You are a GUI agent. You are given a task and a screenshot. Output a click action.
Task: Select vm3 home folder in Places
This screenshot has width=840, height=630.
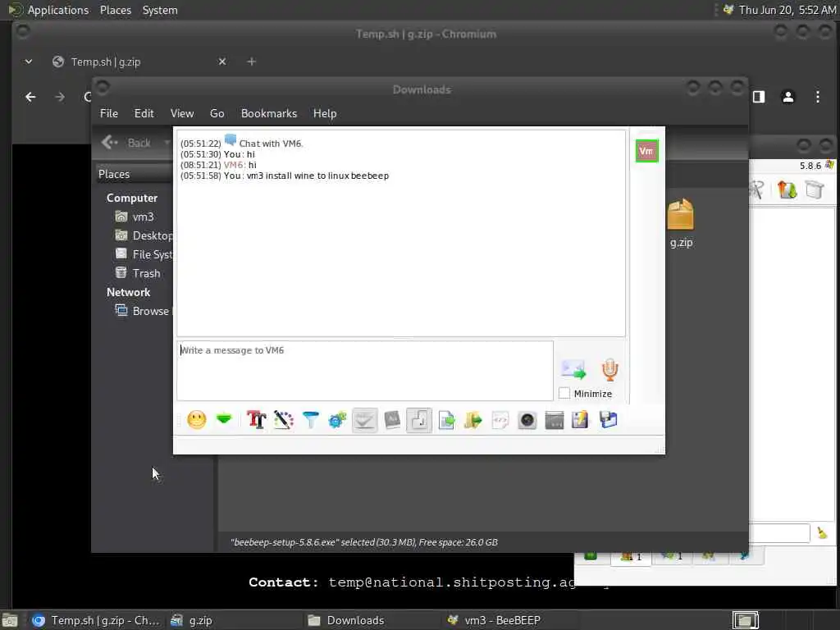(x=135, y=217)
